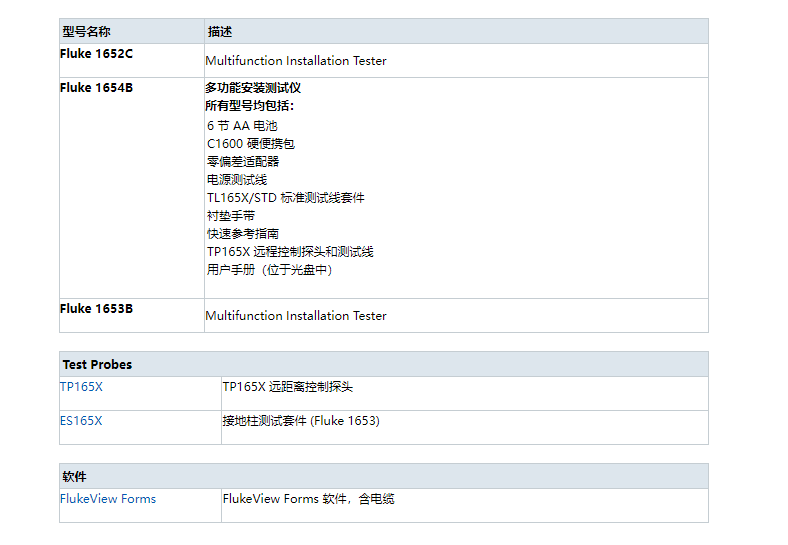
Task: Open the ES165X product link
Action: (x=81, y=421)
